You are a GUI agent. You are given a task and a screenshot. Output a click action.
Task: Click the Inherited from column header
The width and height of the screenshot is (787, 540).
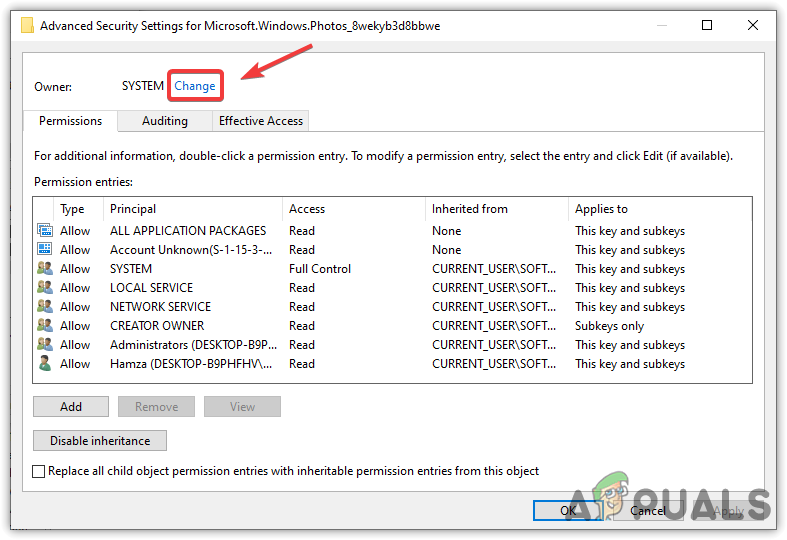pyautogui.click(x=496, y=209)
